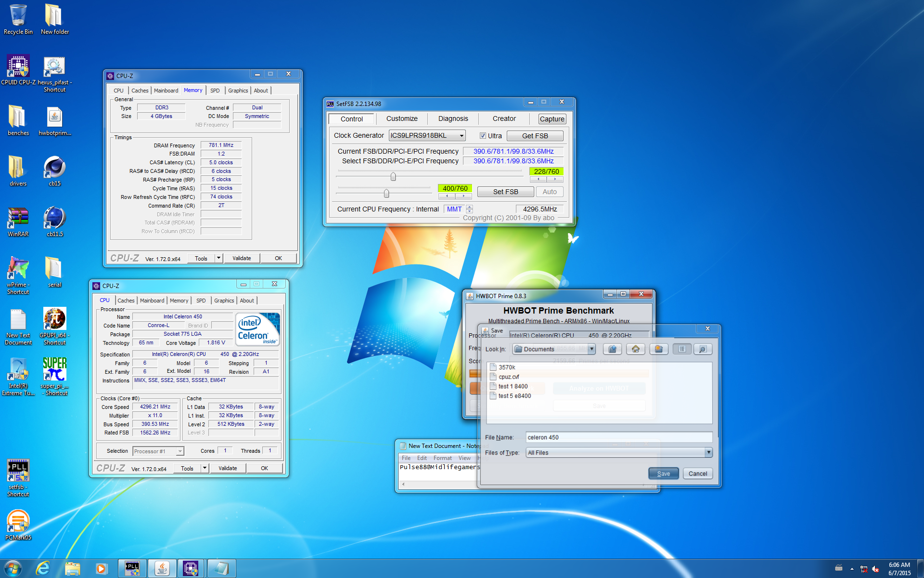The width and height of the screenshot is (924, 578).
Task: Open New Text Document desktop icon
Action: click(18, 326)
